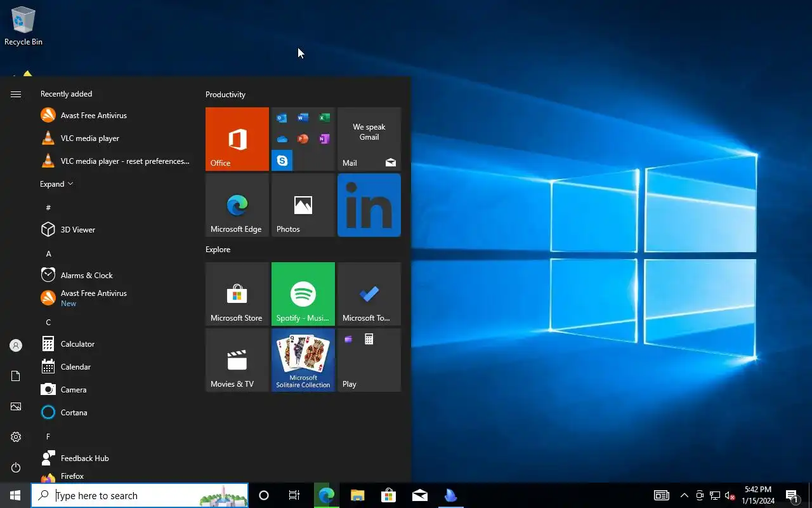The width and height of the screenshot is (812, 508).
Task: Open the Movies & TV tile
Action: pos(237,360)
